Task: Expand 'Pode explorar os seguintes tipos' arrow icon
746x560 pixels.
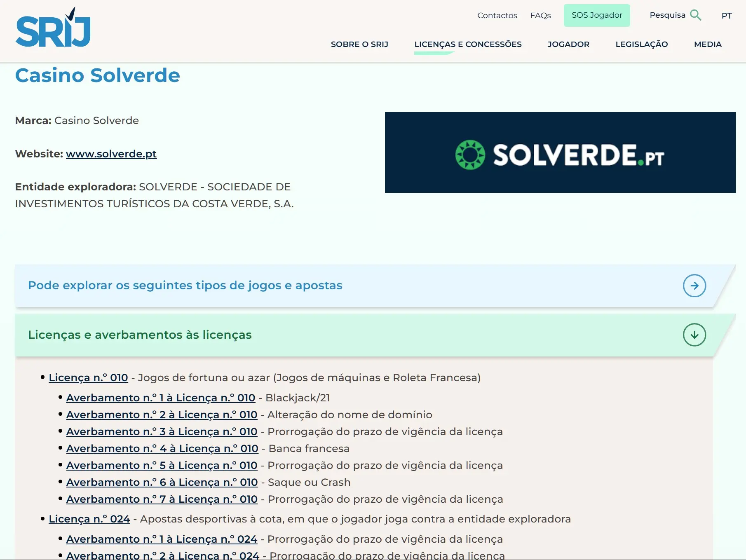Action: (694, 286)
